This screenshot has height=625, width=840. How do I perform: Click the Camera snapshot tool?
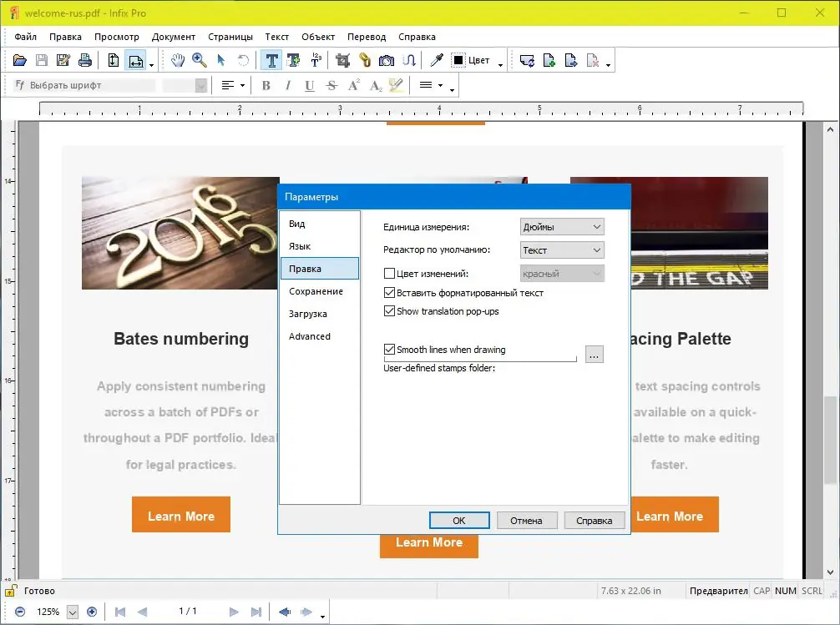[387, 61]
